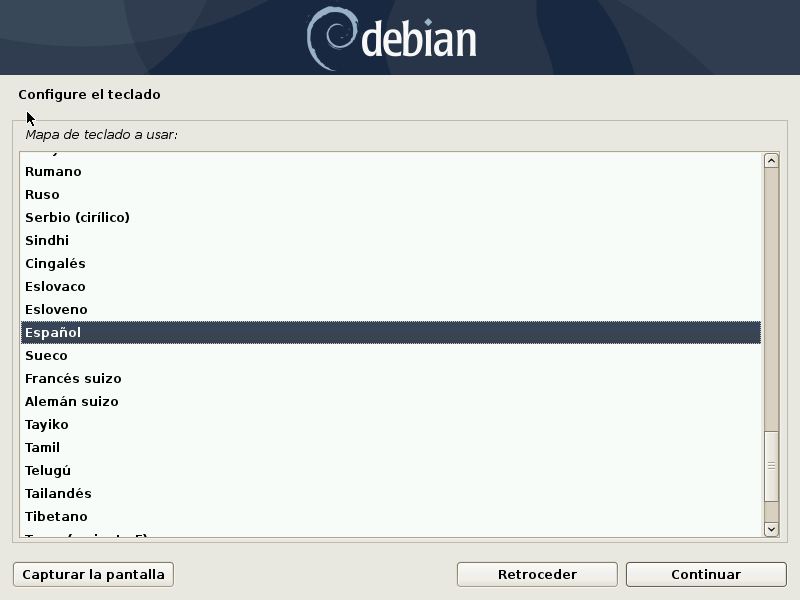Click the scrollbar thumb handle
Screen dimensions: 800x600
pos(771,466)
